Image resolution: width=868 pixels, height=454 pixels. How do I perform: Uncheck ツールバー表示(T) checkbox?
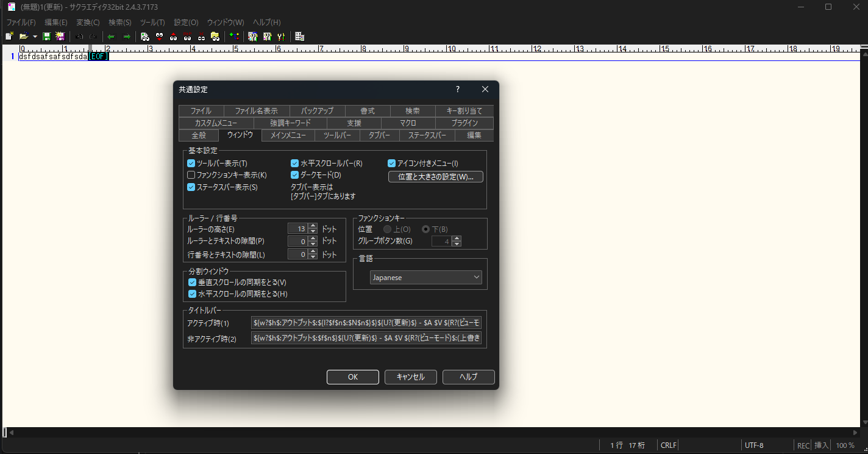pos(191,164)
